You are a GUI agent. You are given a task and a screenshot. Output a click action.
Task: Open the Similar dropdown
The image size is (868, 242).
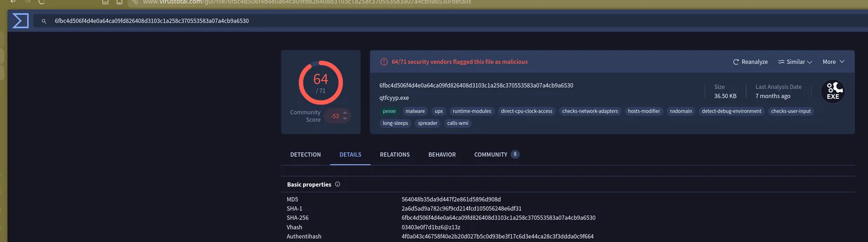pos(795,62)
